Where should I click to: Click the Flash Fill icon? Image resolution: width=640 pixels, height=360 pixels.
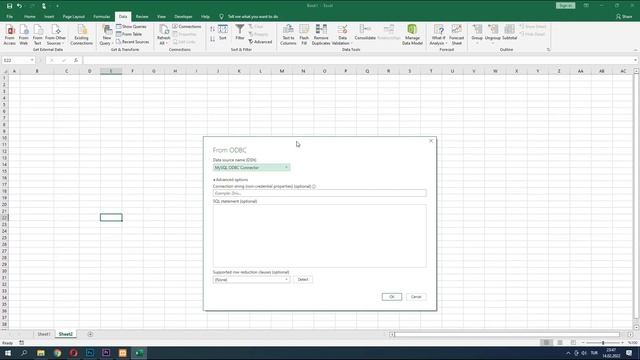304,34
